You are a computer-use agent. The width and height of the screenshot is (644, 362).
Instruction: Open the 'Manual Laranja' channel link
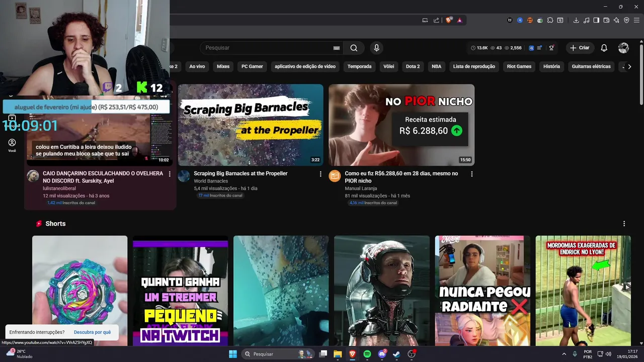coord(361,189)
